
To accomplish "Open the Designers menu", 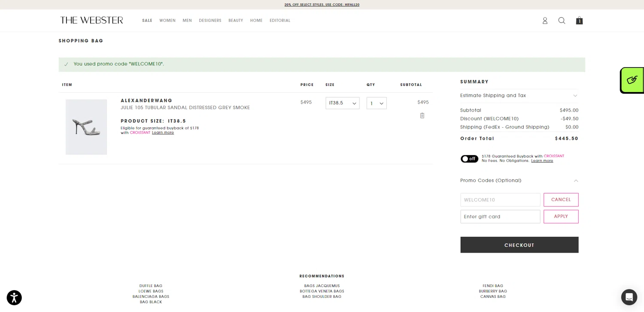I will (x=210, y=21).
